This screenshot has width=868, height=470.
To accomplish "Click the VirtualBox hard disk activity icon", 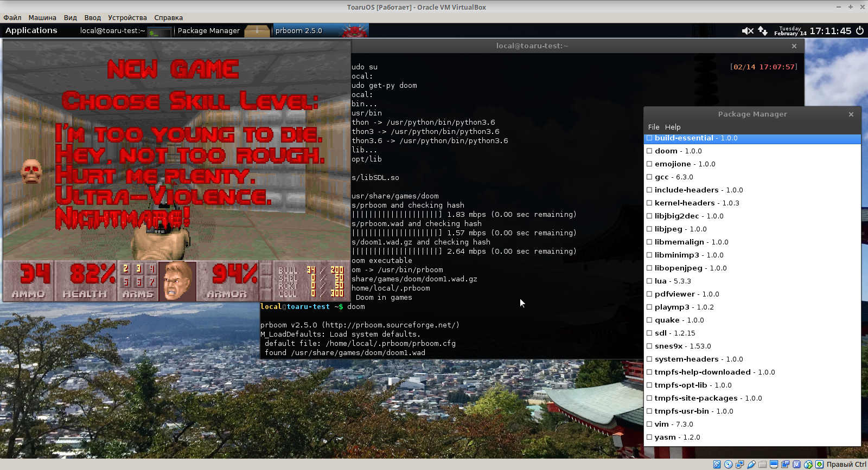I will [717, 465].
